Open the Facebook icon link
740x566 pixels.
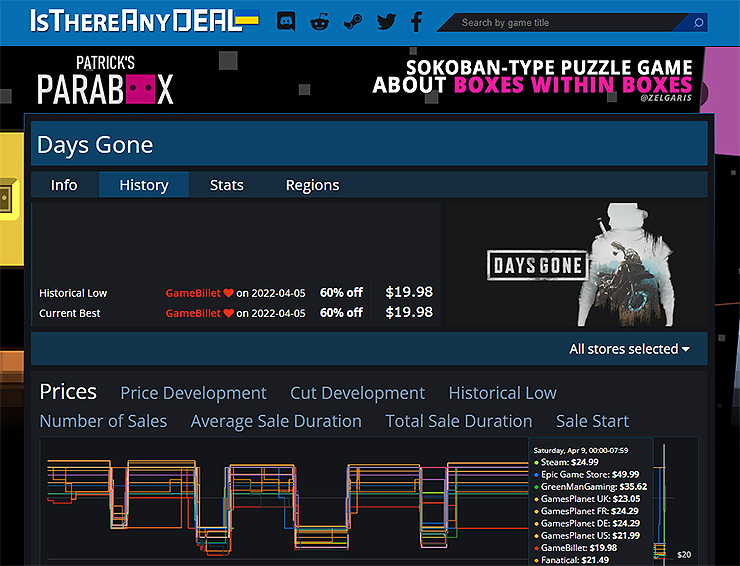tap(416, 22)
